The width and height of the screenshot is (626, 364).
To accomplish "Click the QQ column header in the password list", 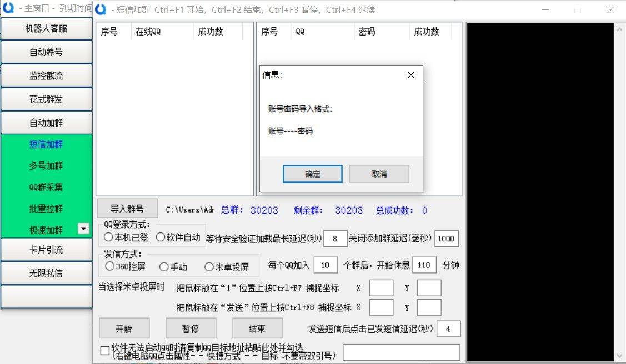I will [323, 32].
